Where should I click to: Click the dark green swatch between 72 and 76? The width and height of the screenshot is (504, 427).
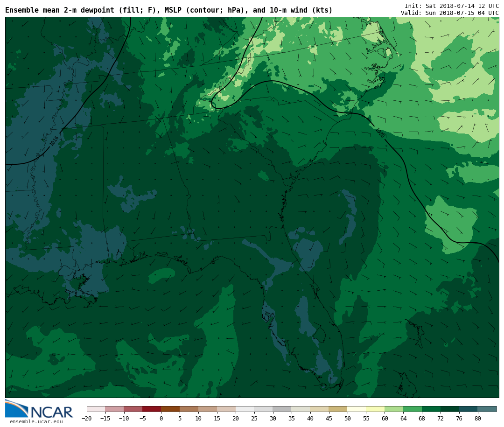pos(450,409)
